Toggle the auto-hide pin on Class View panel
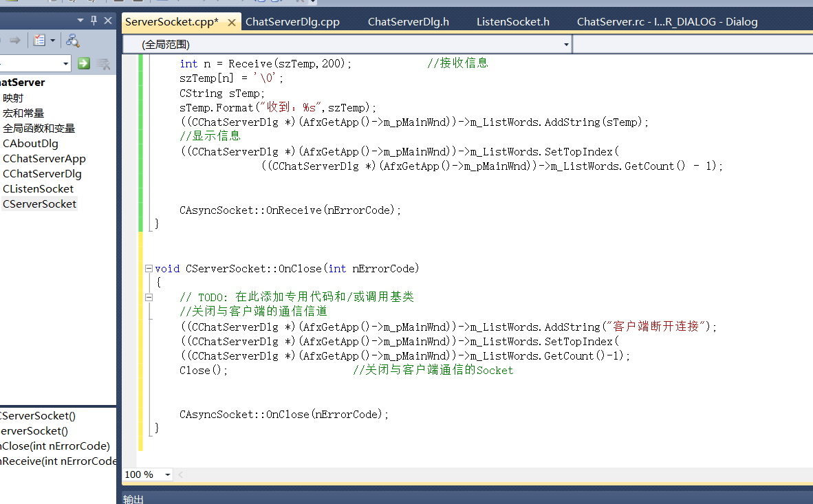The image size is (813, 504). click(x=94, y=21)
